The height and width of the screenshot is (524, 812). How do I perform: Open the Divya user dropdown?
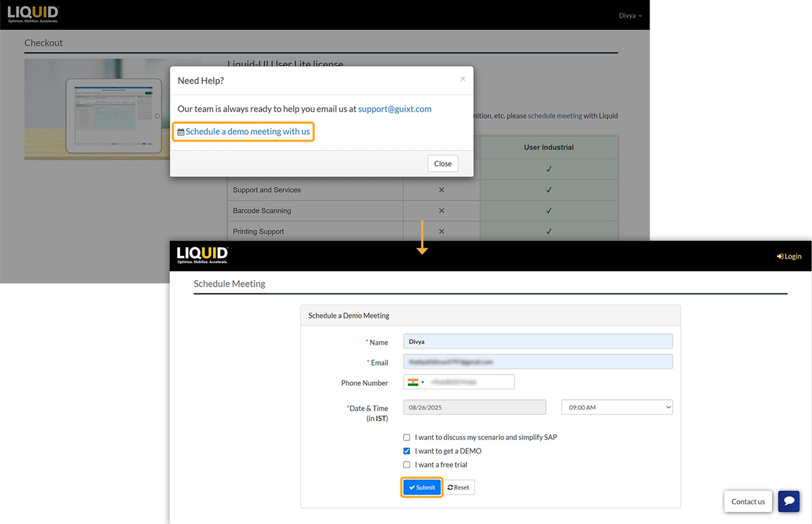[x=631, y=16]
